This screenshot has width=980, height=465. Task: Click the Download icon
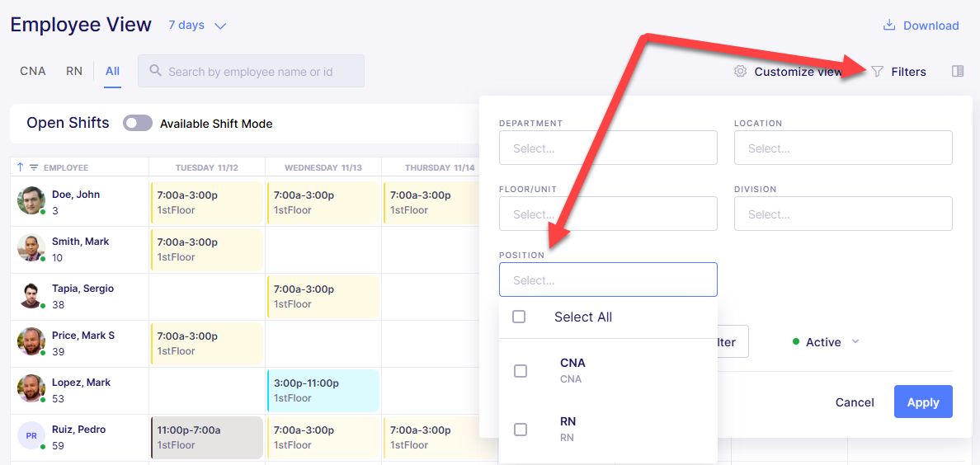(x=888, y=25)
